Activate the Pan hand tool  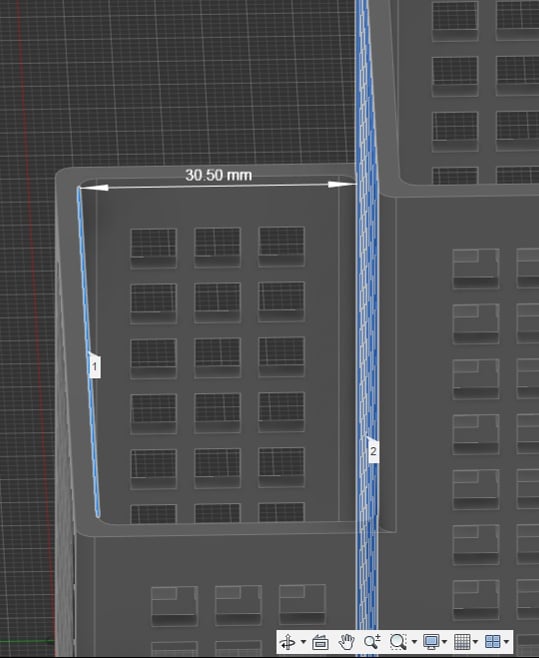(347, 642)
